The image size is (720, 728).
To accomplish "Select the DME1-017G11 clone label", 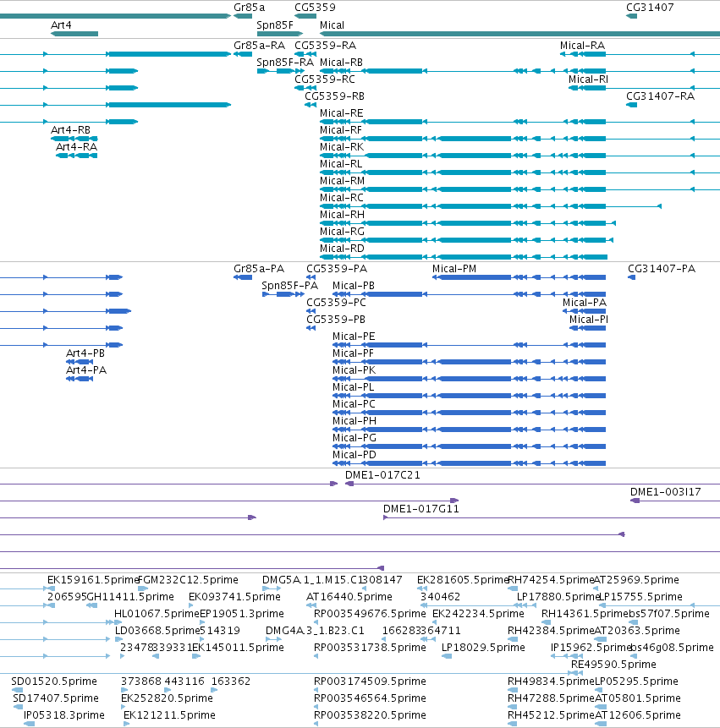I will click(x=420, y=509).
